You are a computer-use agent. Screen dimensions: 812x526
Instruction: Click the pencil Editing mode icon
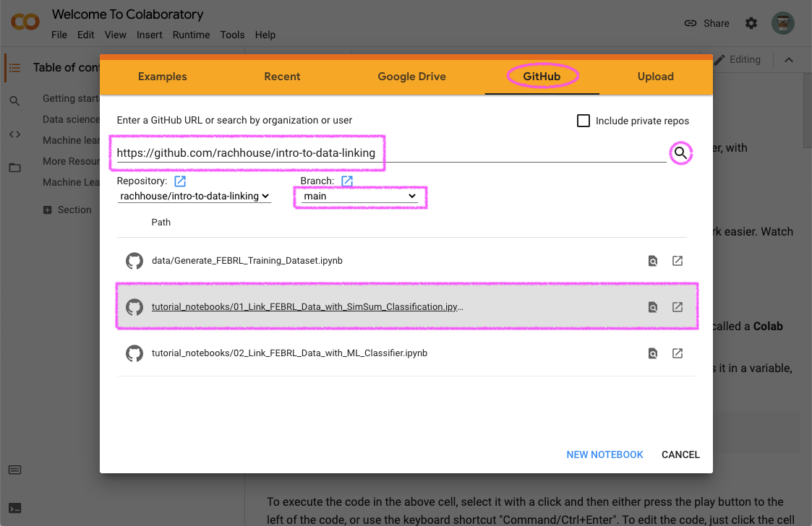719,59
